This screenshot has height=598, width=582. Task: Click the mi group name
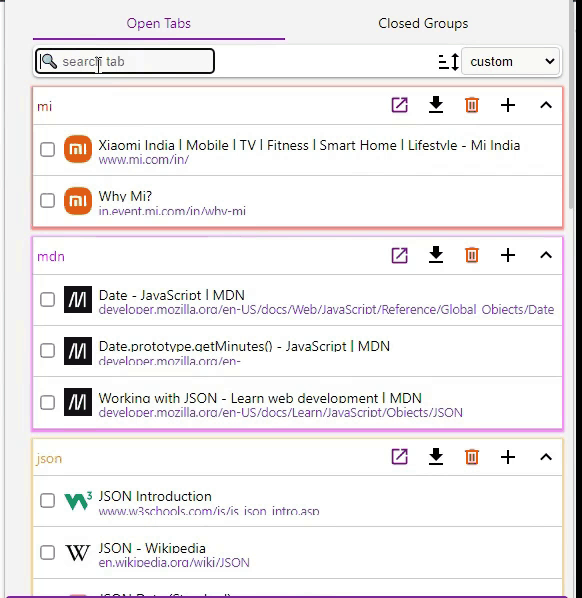[x=44, y=106]
